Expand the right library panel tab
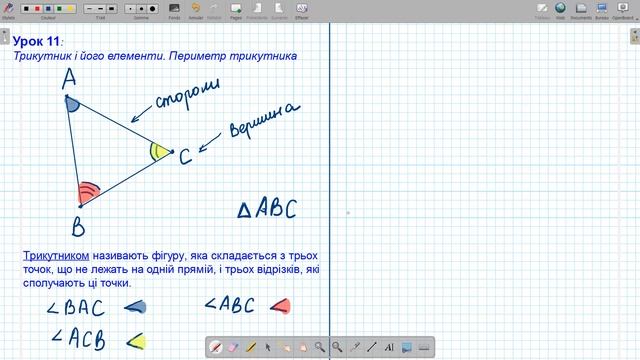The width and height of the screenshot is (640, 360). coord(635,36)
